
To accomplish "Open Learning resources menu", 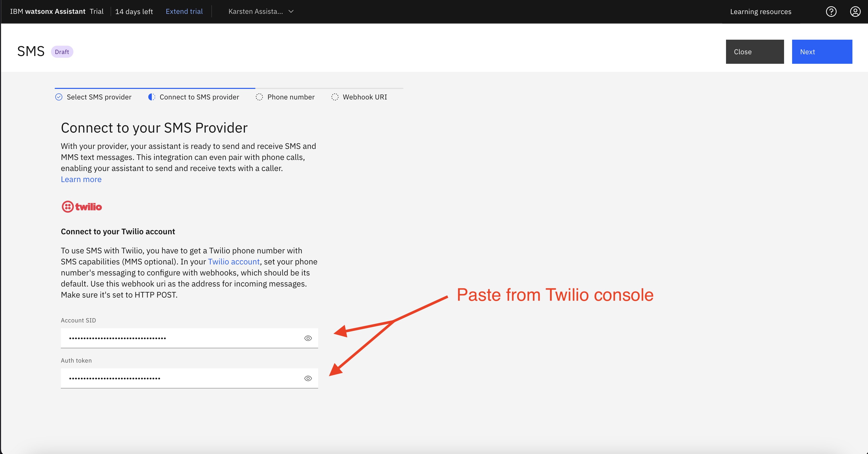I will [760, 12].
